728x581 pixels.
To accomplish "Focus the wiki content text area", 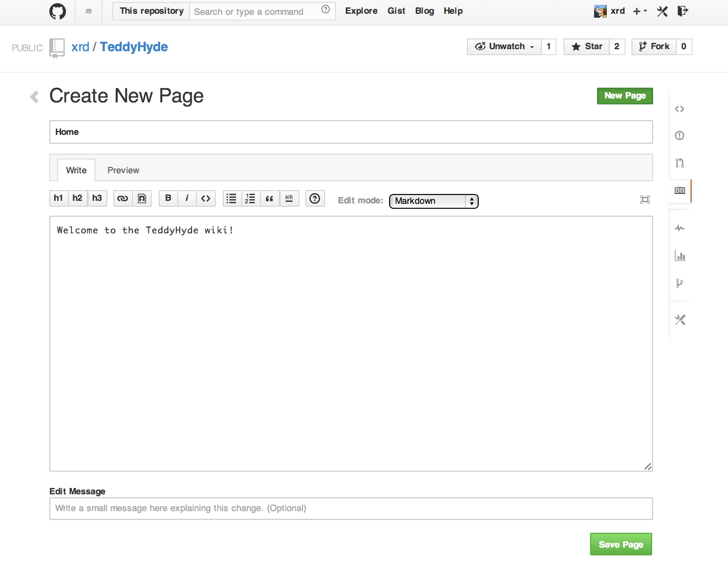I will coord(351,344).
